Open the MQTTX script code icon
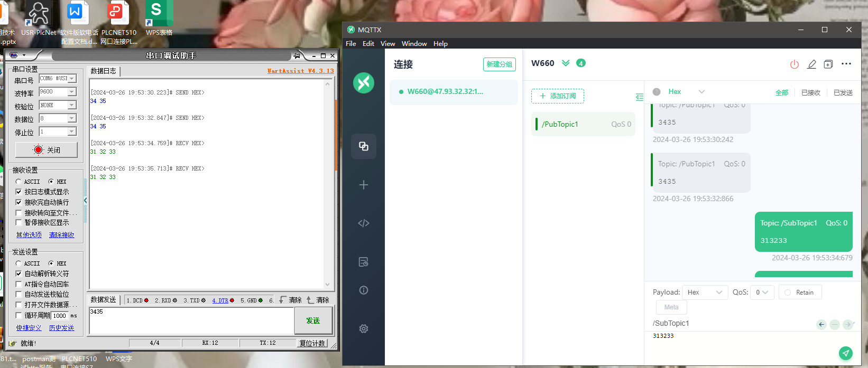The width and height of the screenshot is (868, 368). click(364, 223)
